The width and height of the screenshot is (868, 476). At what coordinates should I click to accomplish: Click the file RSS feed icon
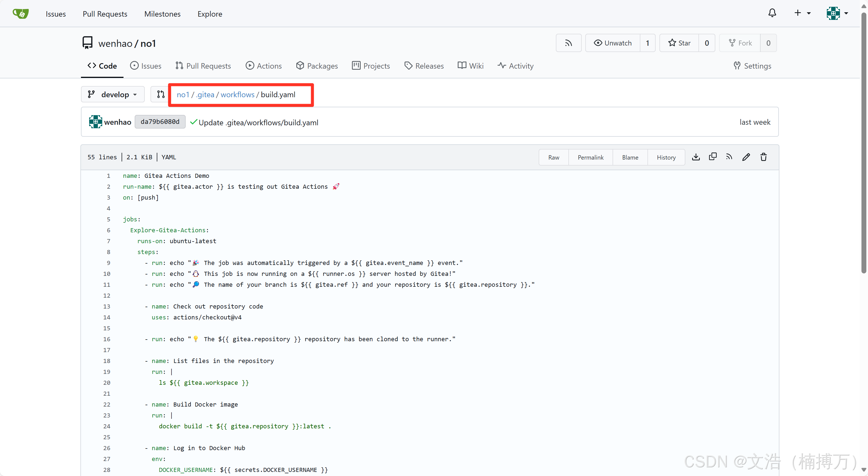(729, 157)
